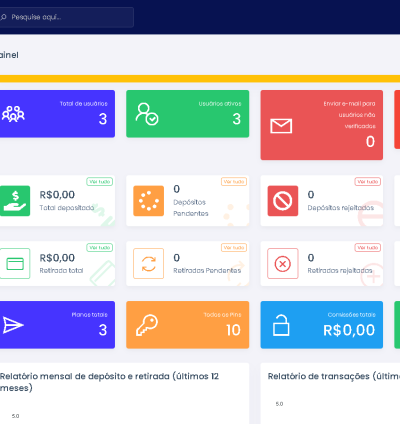Click the envelope icon on red card
The height and width of the screenshot is (424, 400).
click(x=281, y=126)
